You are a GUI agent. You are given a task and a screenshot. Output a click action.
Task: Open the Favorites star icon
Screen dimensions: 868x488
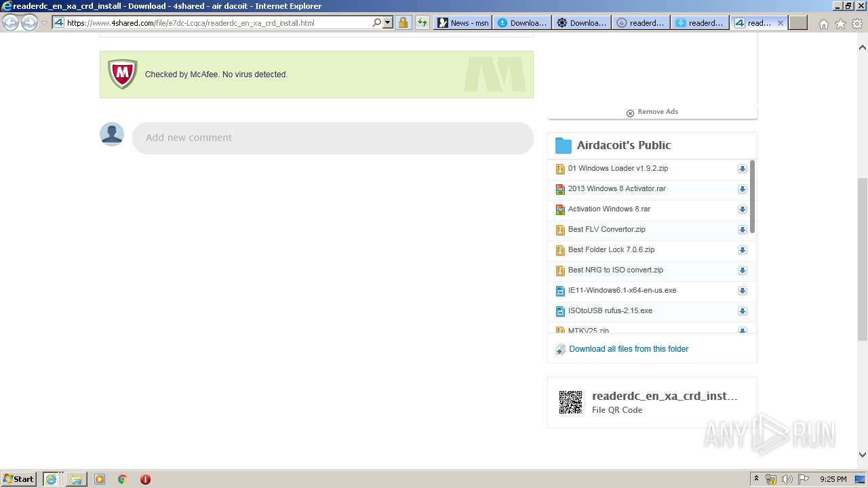tap(840, 24)
